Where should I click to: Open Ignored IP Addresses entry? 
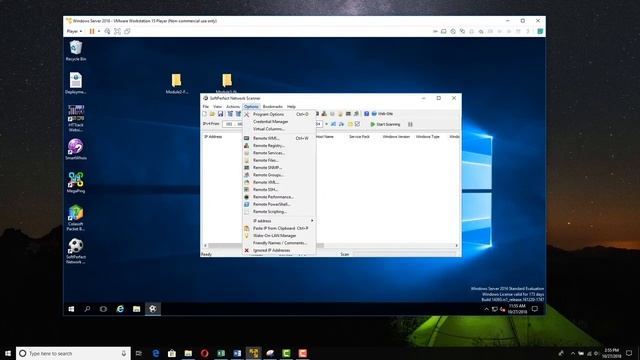279,250
